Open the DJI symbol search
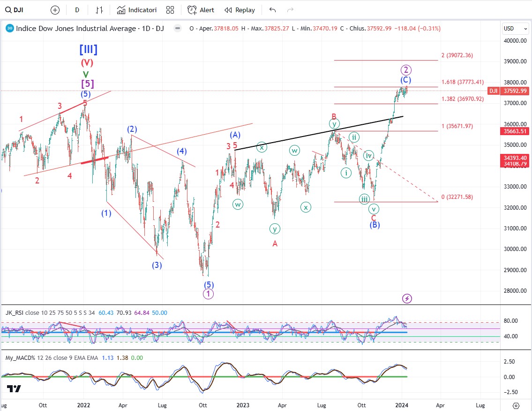 (x=14, y=10)
